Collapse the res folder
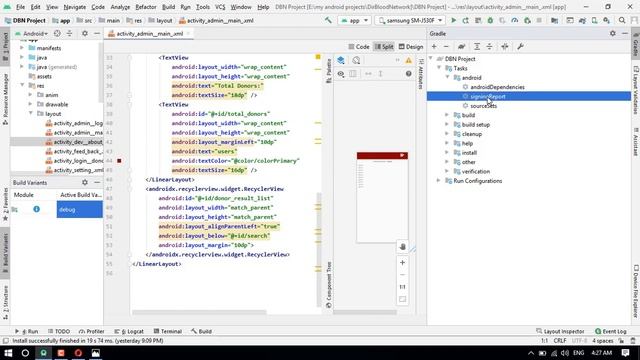 click(x=22, y=85)
